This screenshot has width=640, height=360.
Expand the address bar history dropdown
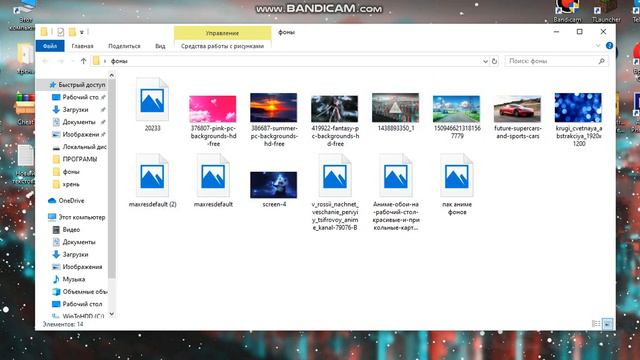point(485,61)
